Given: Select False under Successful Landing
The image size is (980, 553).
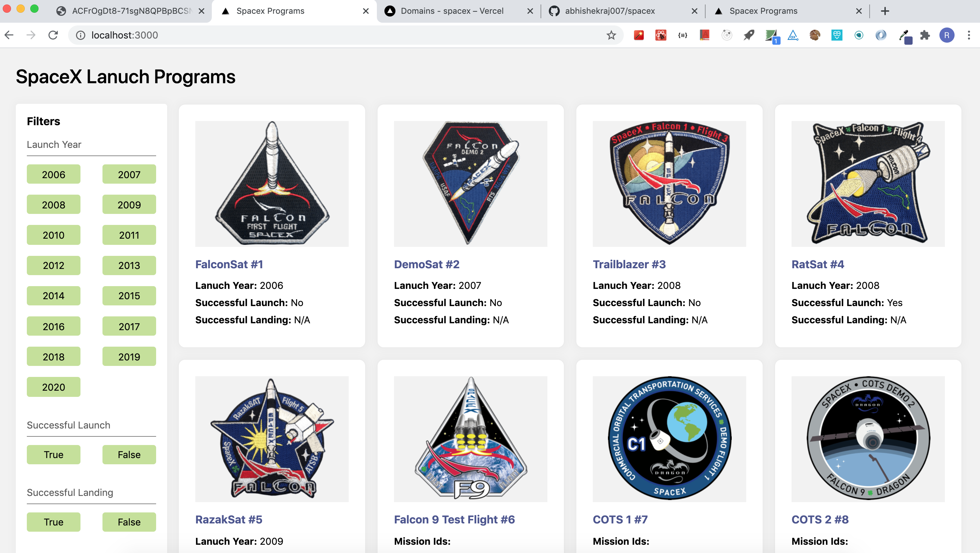Looking at the screenshot, I should (x=129, y=522).
